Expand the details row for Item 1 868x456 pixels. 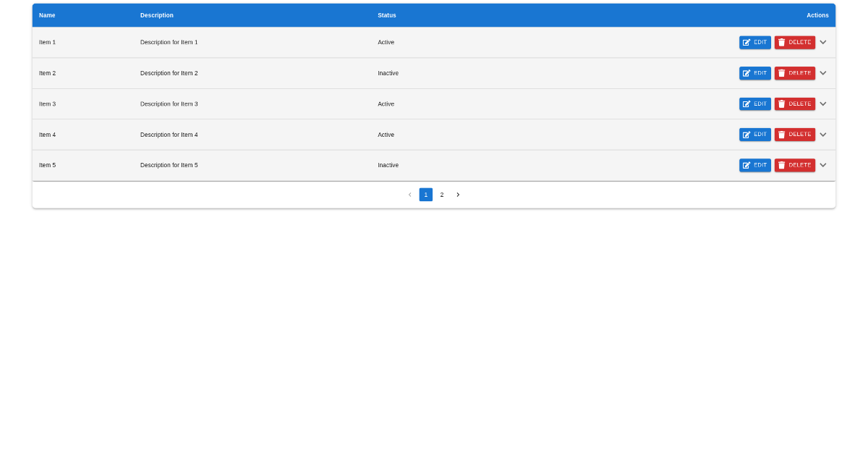(x=822, y=42)
